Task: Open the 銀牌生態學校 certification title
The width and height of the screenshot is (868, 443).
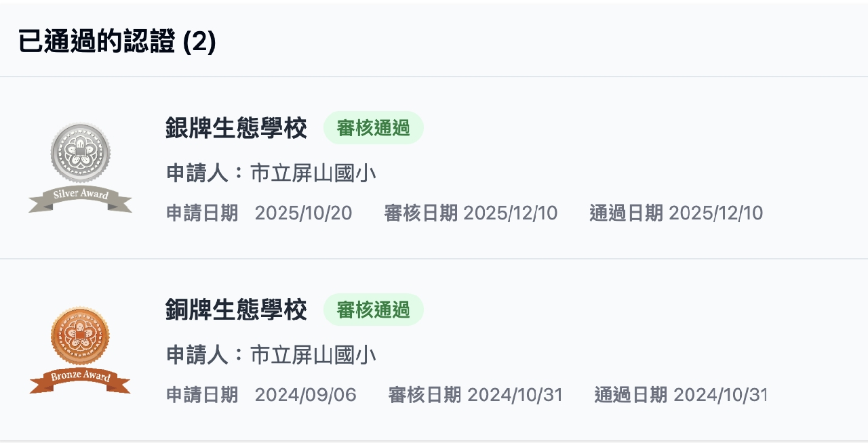Action: (x=236, y=128)
